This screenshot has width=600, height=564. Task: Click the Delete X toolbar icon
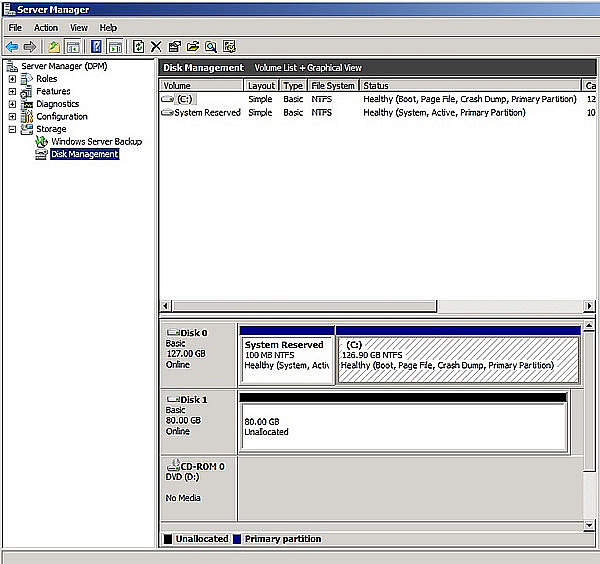(156, 46)
